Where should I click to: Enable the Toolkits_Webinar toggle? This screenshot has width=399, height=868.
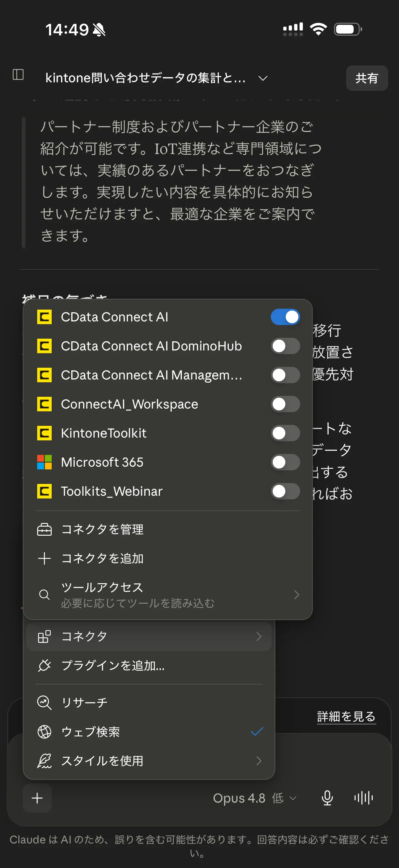(x=285, y=491)
